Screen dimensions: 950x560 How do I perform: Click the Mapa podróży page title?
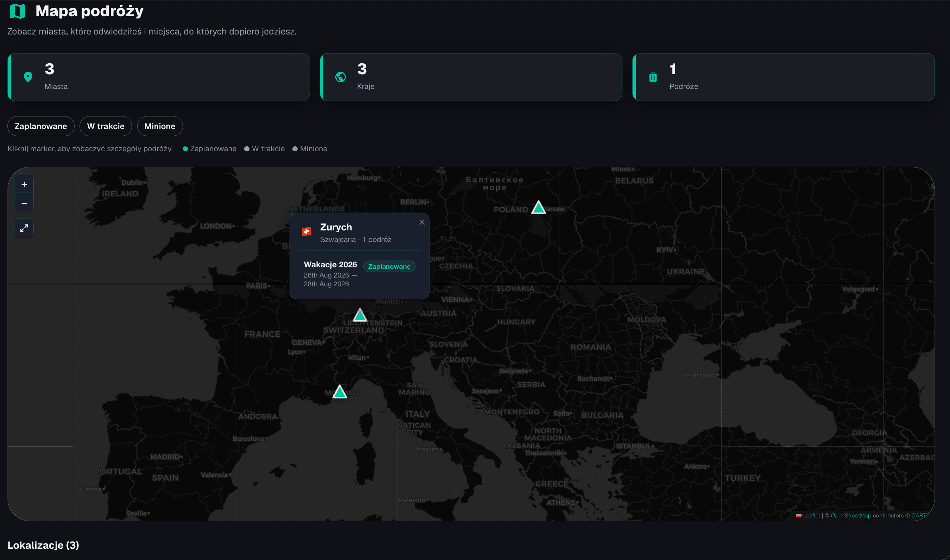[x=89, y=11]
